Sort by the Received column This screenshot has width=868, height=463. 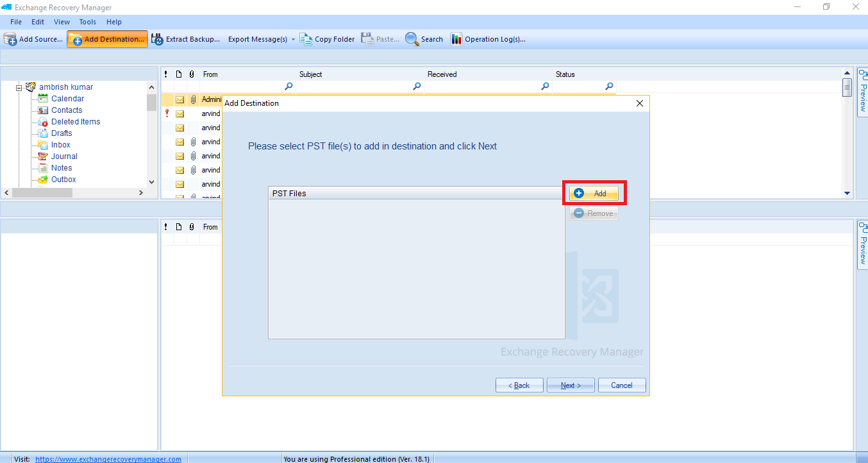488,74
